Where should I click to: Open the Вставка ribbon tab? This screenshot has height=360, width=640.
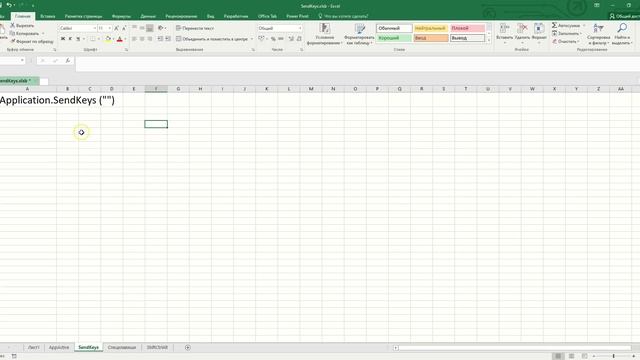pos(48,16)
